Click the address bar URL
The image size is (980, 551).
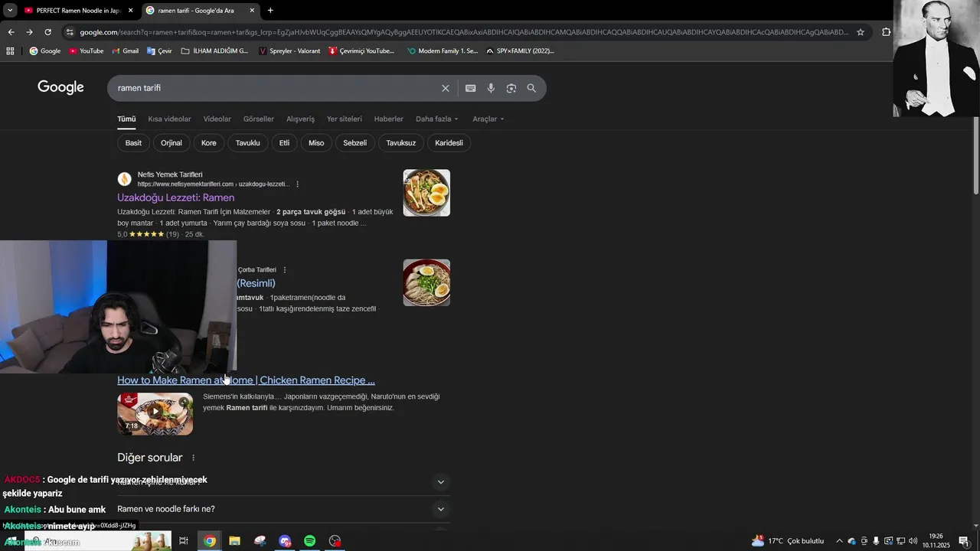click(463, 32)
